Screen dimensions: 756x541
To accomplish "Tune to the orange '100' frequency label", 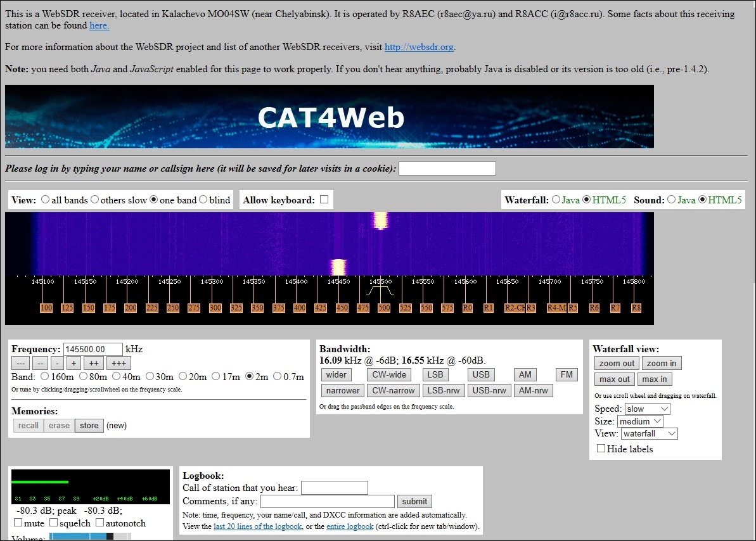I will (46, 308).
